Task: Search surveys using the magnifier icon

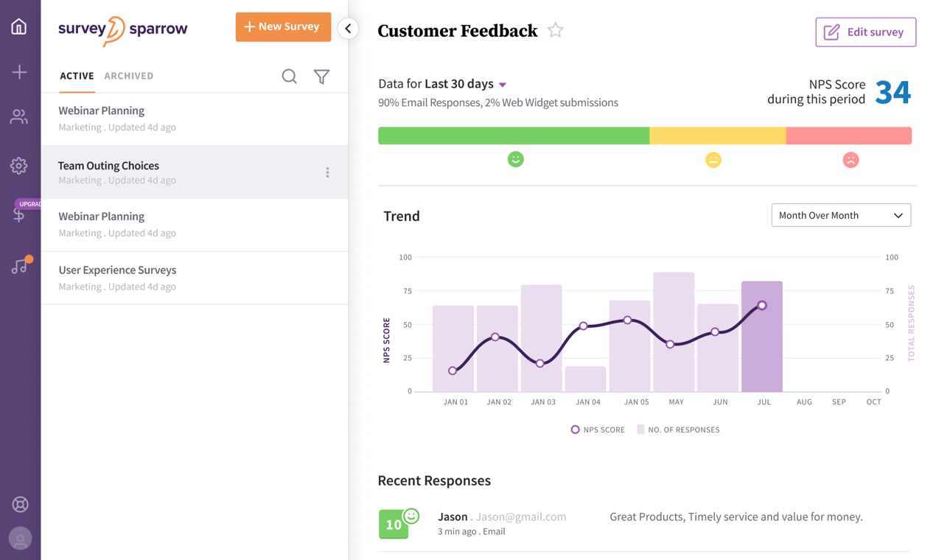Action: click(289, 76)
